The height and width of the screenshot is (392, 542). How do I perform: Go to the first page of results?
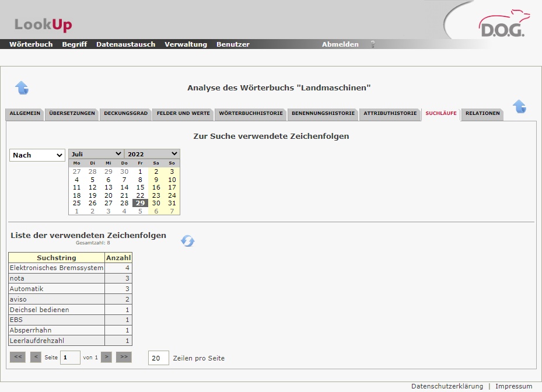[18, 357]
